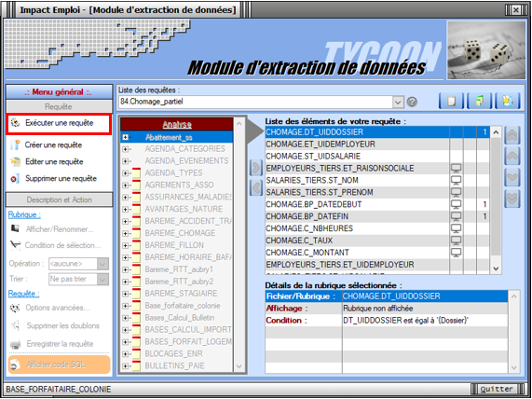532x399 pixels.
Task: Move element to top with double-up arrow
Action: click(512, 135)
